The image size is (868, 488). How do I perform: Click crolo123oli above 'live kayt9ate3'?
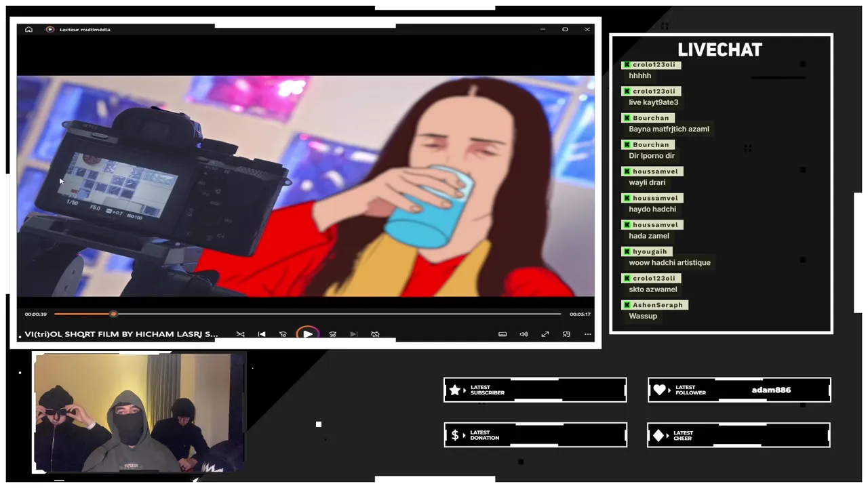[x=654, y=91]
